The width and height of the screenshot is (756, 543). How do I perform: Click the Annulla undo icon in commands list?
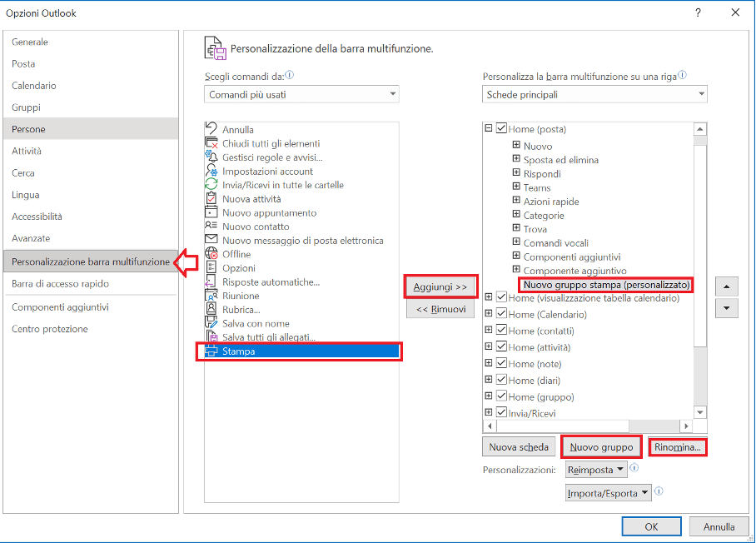tap(211, 129)
